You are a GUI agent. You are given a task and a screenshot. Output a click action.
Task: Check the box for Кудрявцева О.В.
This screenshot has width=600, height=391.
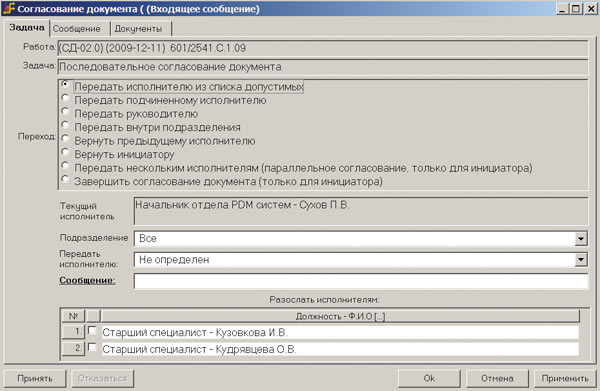coord(92,347)
